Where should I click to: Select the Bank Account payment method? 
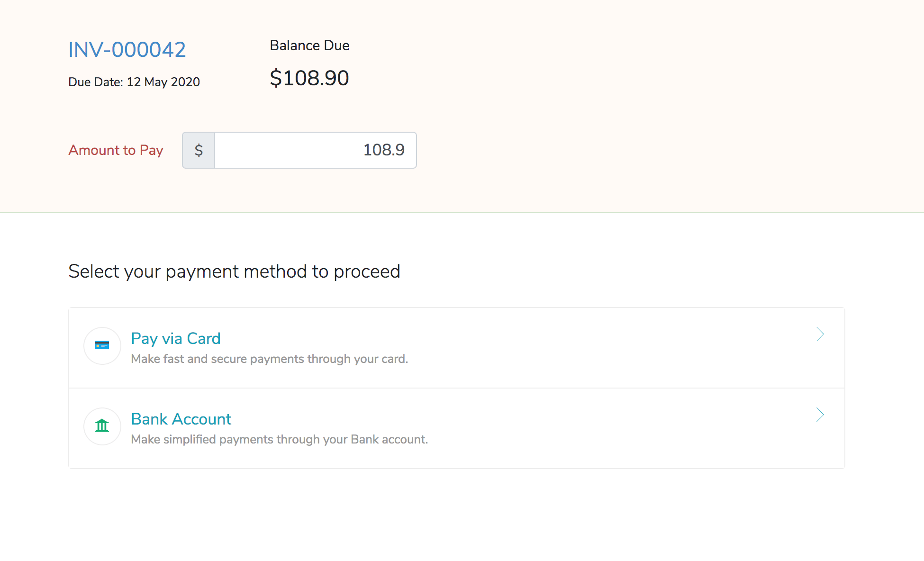(181, 419)
